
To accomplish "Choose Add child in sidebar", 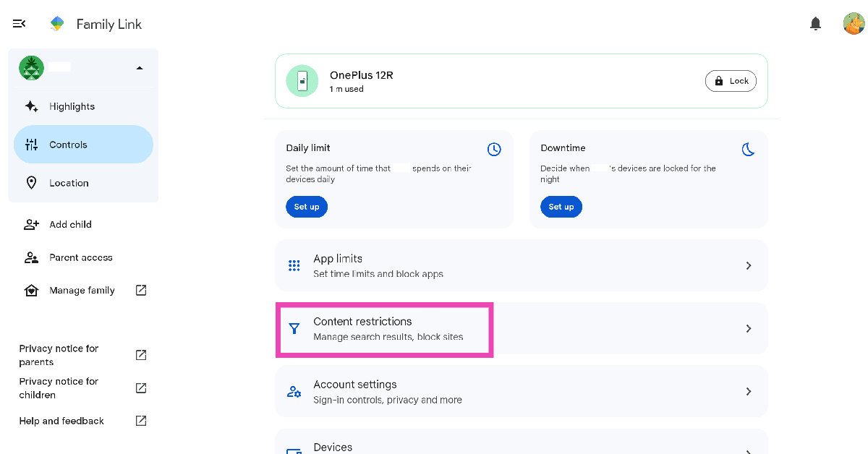I will pos(70,224).
